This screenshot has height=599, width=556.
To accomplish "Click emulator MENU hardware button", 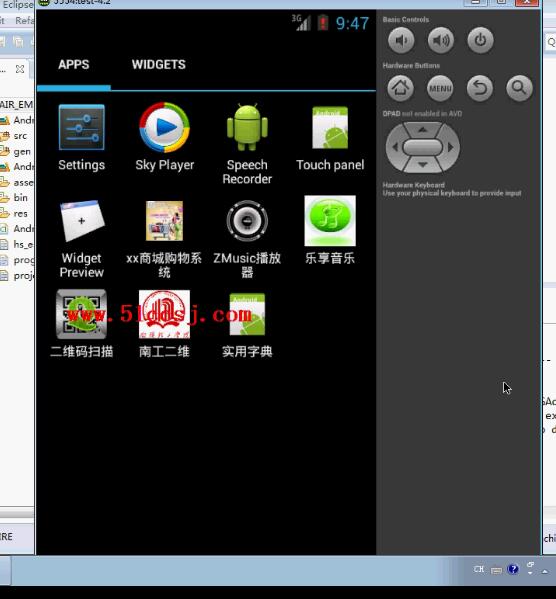I will [440, 88].
